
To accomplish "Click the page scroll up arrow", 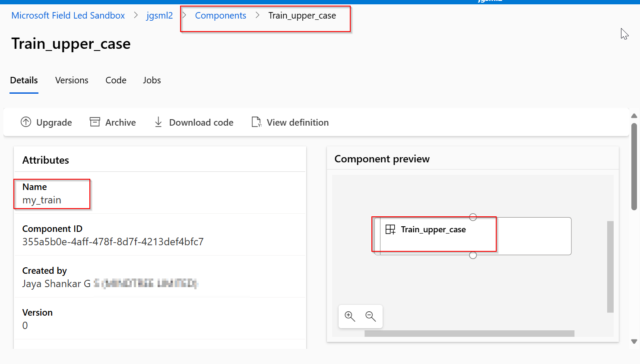I will tap(634, 116).
